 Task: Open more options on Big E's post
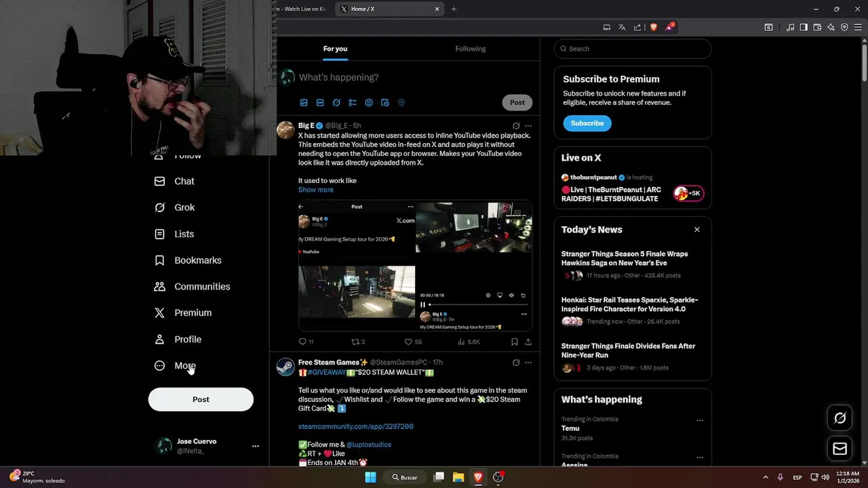[528, 125]
